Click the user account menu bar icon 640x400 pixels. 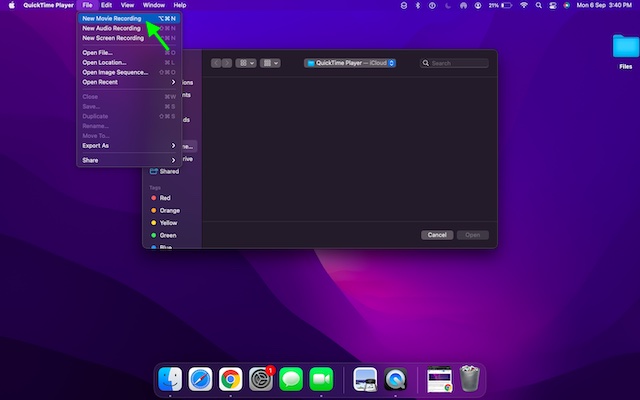478,5
